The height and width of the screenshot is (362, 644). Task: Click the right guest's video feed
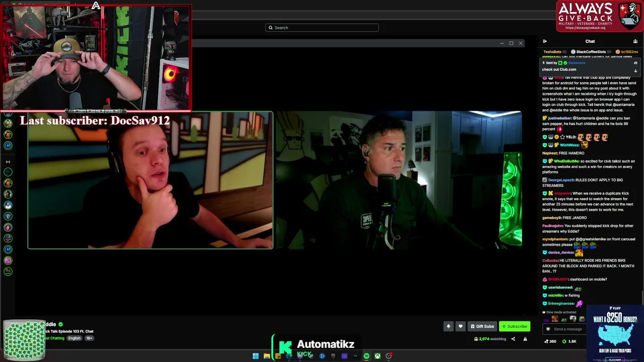coord(398,180)
